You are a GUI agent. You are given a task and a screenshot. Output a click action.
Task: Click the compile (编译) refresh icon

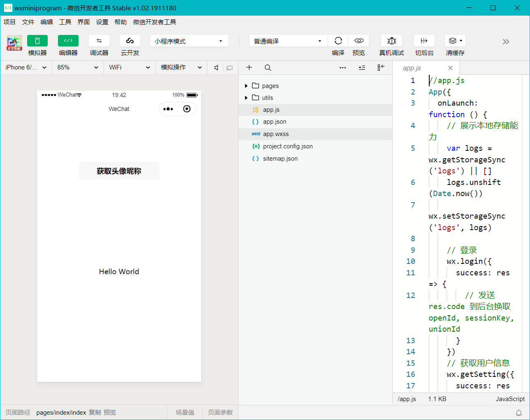tap(338, 41)
